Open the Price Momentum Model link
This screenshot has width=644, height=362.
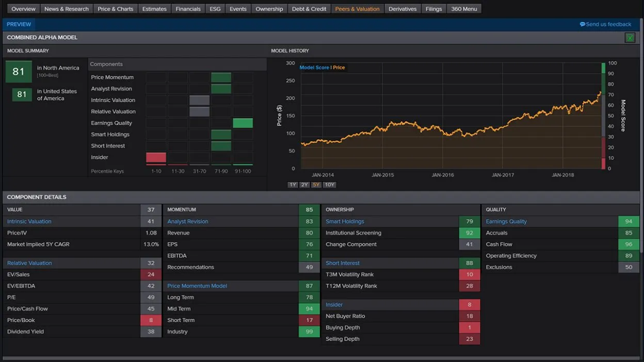click(x=197, y=286)
